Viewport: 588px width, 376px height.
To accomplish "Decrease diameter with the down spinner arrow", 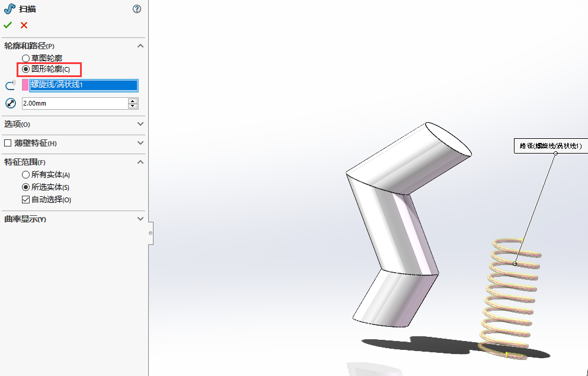I will pos(133,106).
